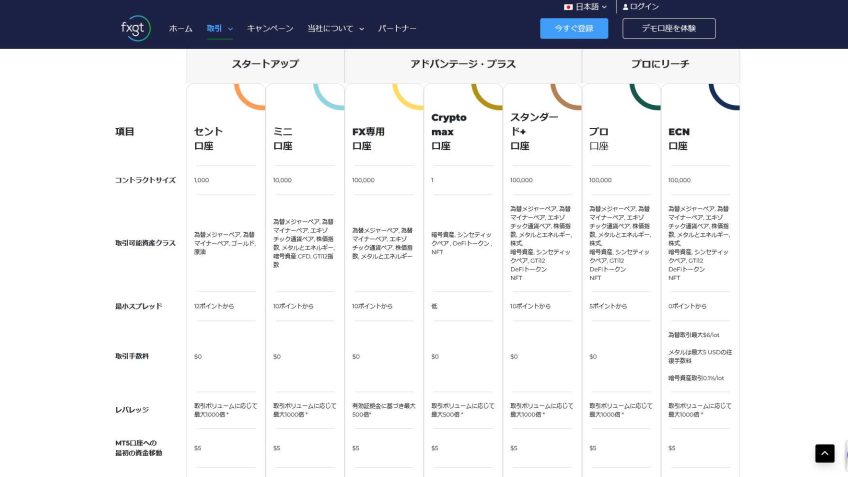The width and height of the screenshot is (848, 477).
Task: Expand the 当社について menu
Action: pyautogui.click(x=335, y=29)
